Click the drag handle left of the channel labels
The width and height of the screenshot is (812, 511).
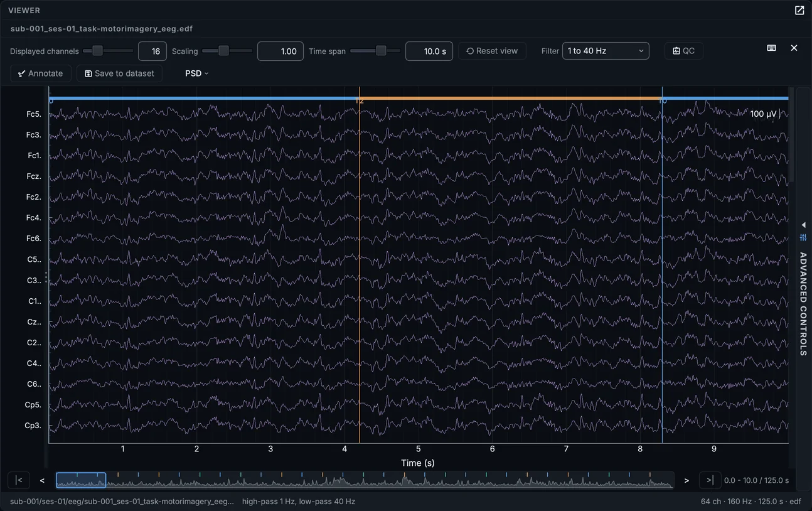tap(46, 277)
